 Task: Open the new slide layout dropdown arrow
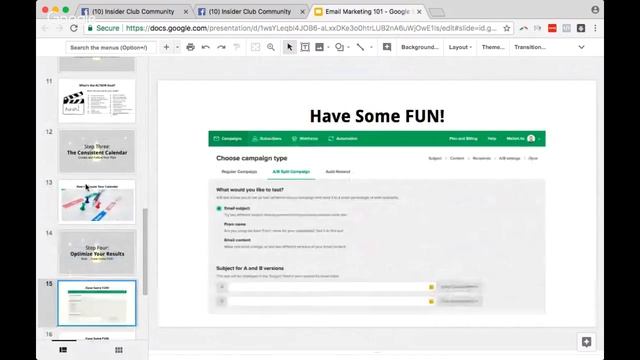point(177,47)
